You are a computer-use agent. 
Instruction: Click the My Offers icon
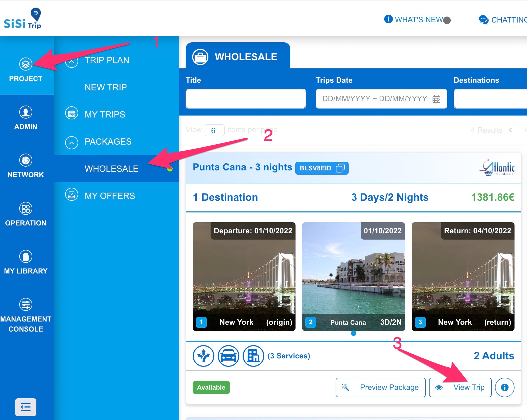click(x=72, y=195)
